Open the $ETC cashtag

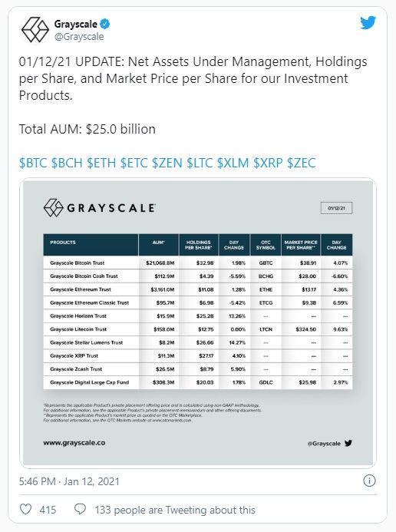pyautogui.click(x=134, y=163)
